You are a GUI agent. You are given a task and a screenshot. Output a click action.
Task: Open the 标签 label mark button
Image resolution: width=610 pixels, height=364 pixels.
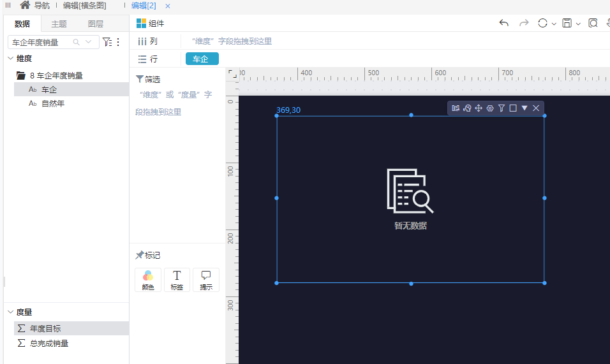point(177,280)
